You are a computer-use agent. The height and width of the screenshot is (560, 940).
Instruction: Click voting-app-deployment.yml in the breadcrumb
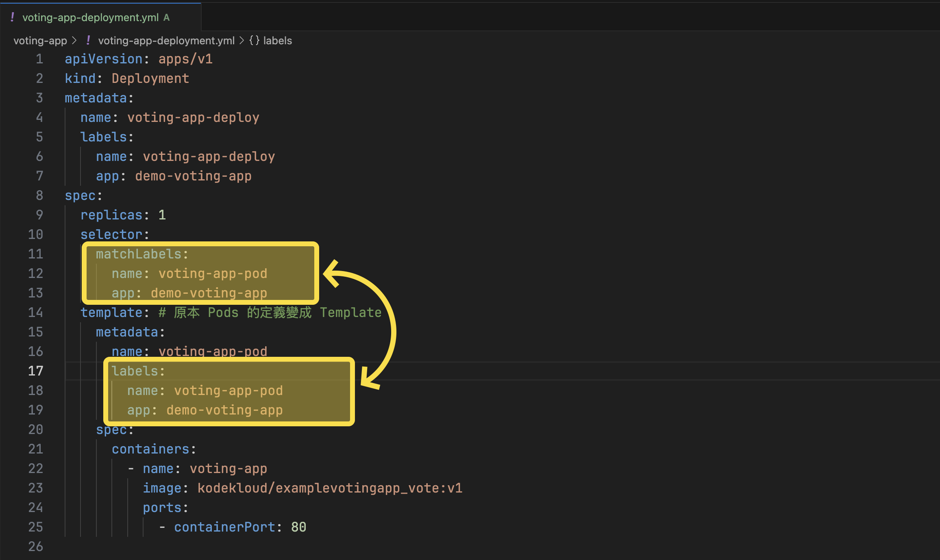click(x=166, y=41)
